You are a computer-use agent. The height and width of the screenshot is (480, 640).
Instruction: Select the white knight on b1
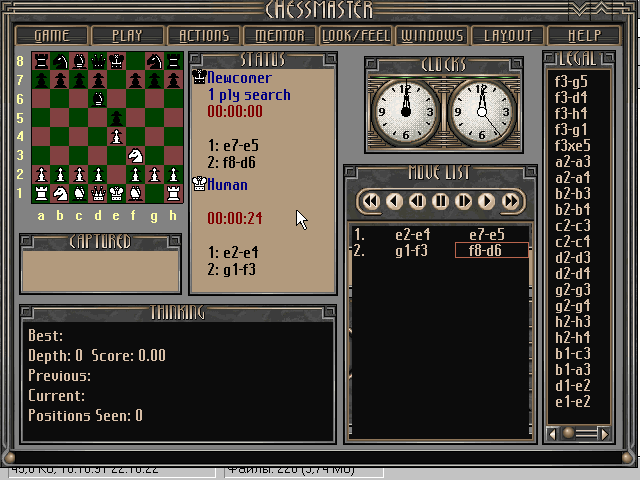[x=60, y=194]
